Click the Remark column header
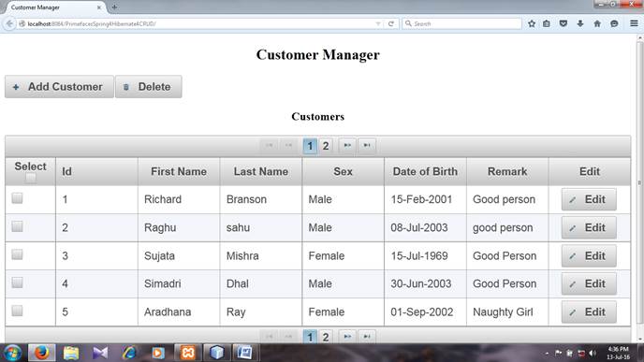Viewport: 644px width, 362px height. 507,171
